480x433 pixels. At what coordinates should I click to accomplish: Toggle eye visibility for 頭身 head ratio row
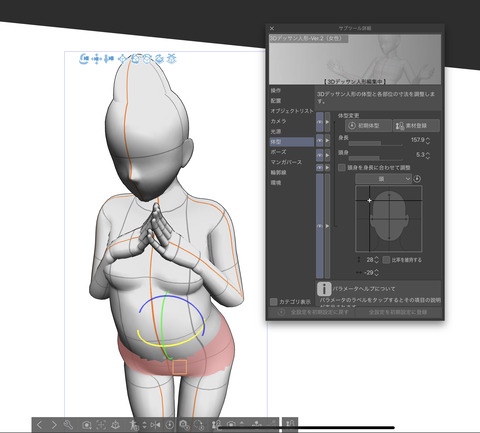(x=320, y=155)
